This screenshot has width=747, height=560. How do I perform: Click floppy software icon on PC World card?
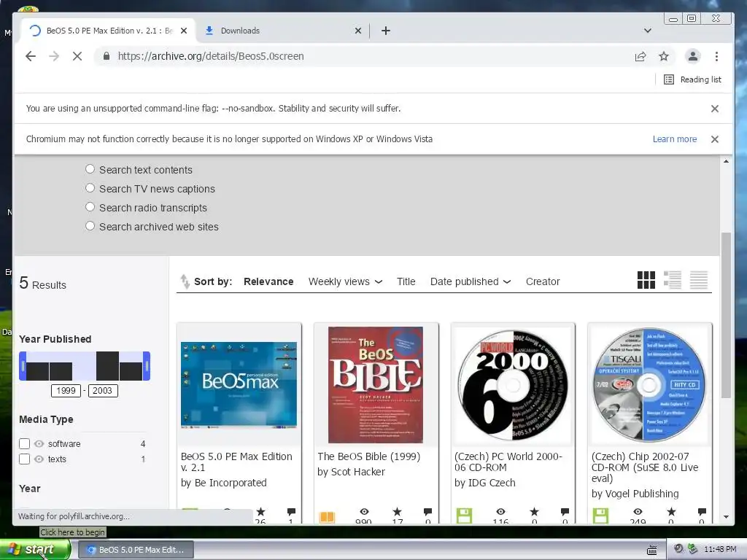[464, 516]
